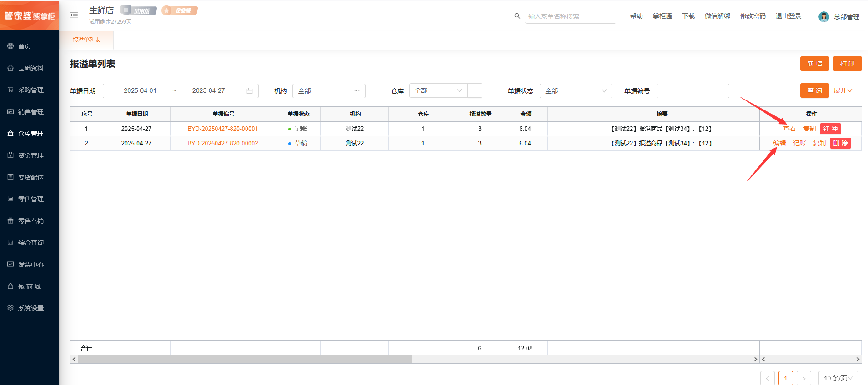Viewport: 868px width, 385px height.
Task: Click 删除 for order 00002
Action: 840,143
